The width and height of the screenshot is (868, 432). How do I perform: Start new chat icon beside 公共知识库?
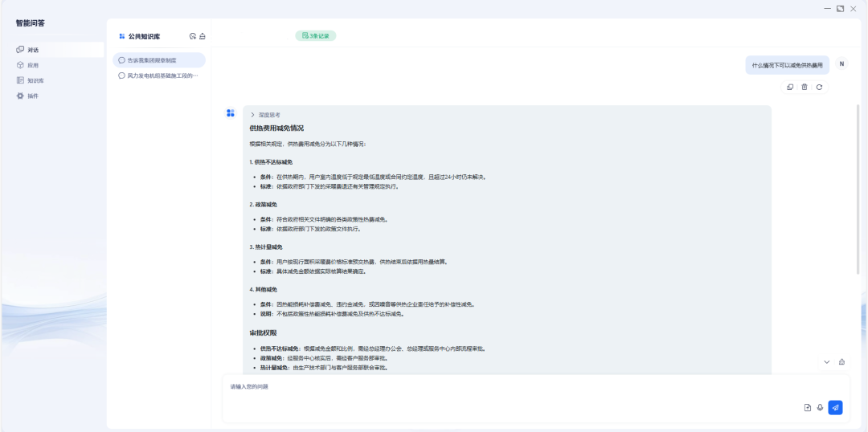192,36
